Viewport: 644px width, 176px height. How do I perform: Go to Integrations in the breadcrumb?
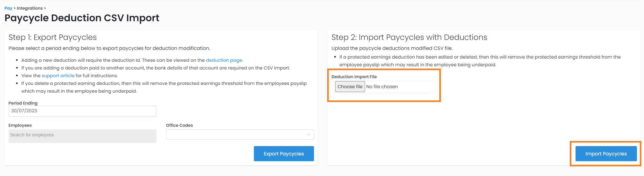point(30,8)
